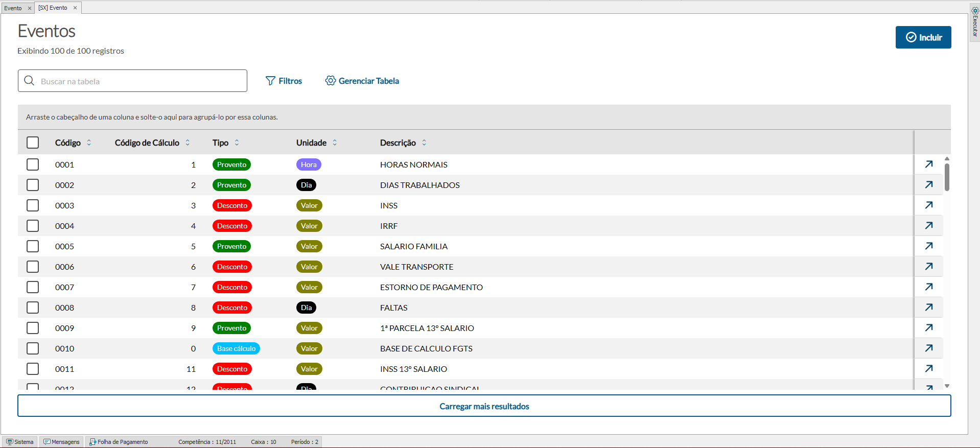This screenshot has width=980, height=448.
Task: Check the box for row 0007
Action: [x=33, y=287]
